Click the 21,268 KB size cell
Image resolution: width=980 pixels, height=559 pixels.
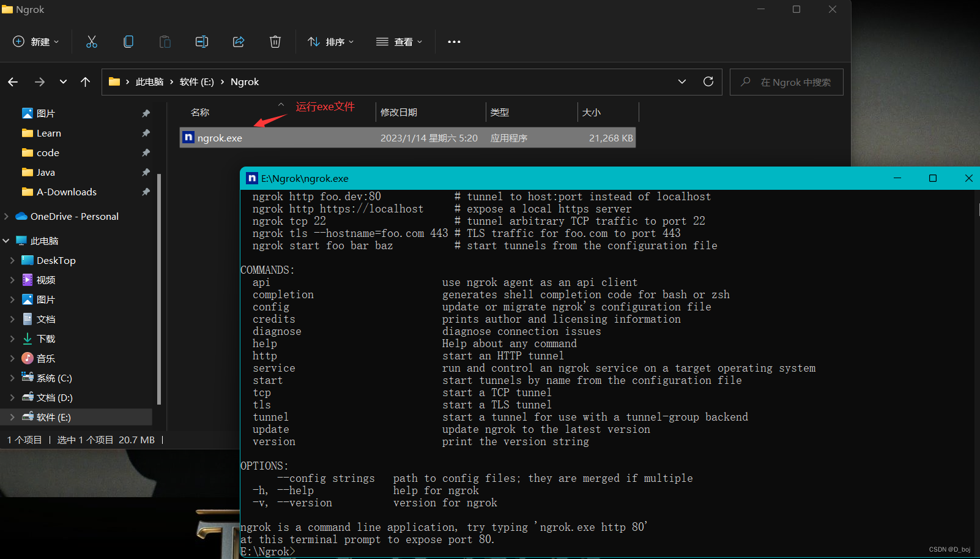[x=611, y=138]
